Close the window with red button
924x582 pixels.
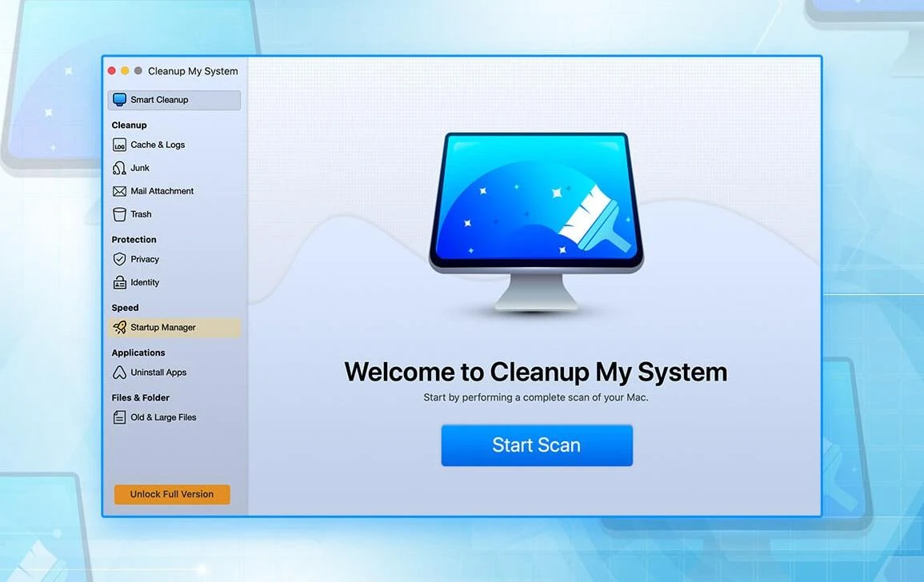click(111, 70)
